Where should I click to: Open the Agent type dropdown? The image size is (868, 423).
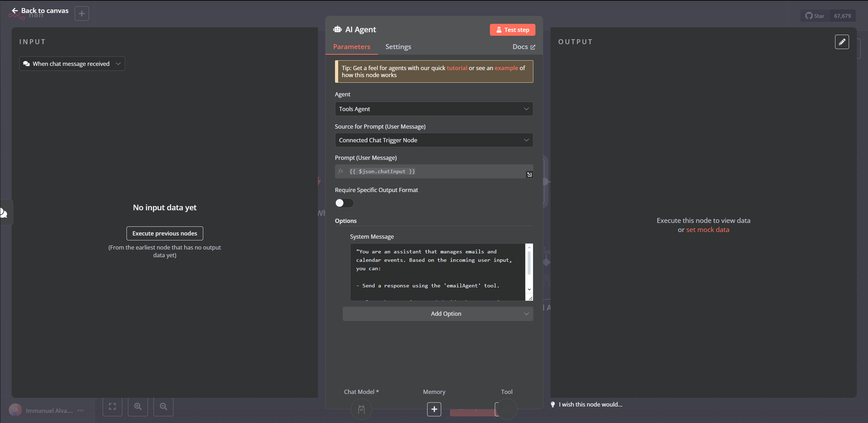coord(433,109)
